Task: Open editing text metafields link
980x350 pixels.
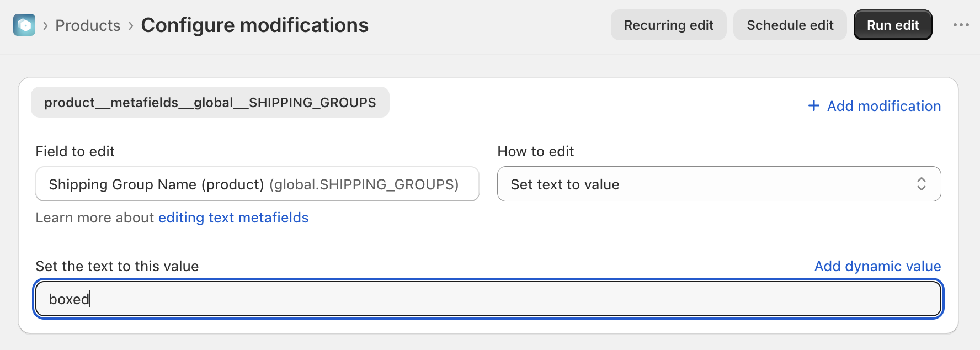Action: [233, 218]
